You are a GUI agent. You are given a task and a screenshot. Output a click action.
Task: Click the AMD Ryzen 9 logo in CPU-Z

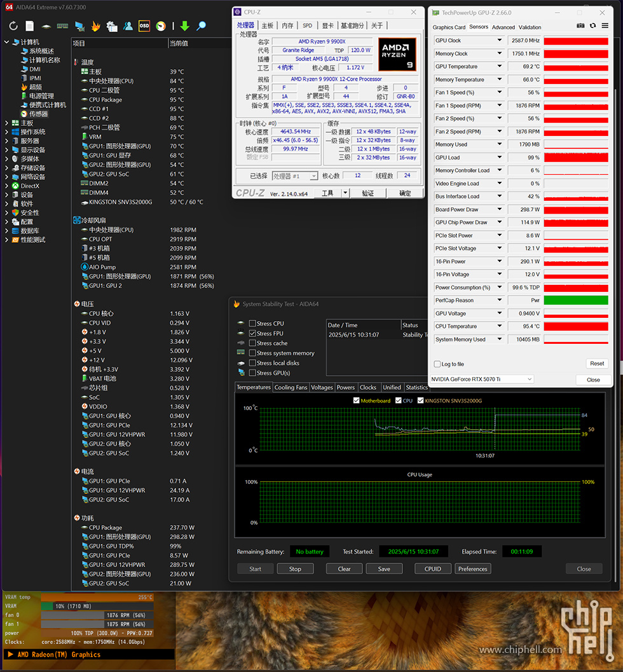397,54
